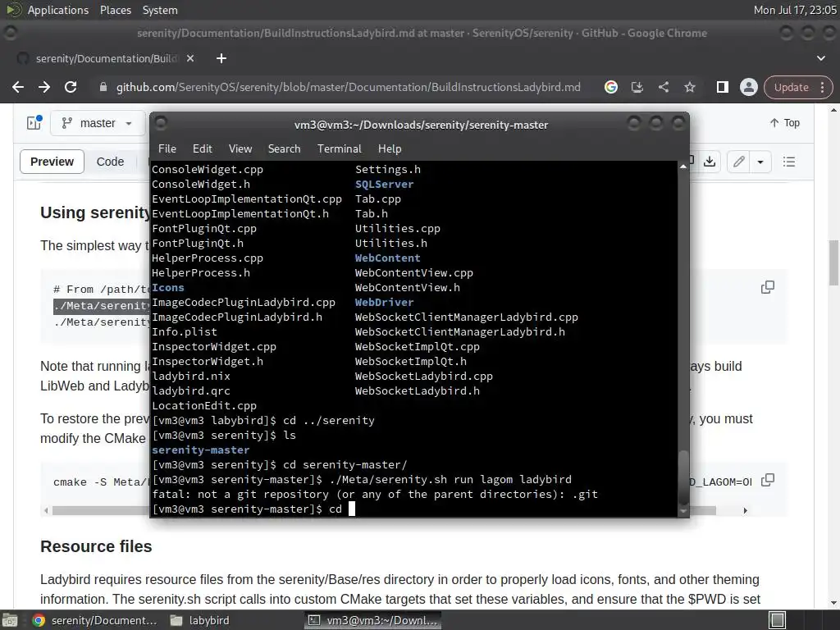
Task: Click Chrome menu three-dot icon
Action: (x=822, y=87)
